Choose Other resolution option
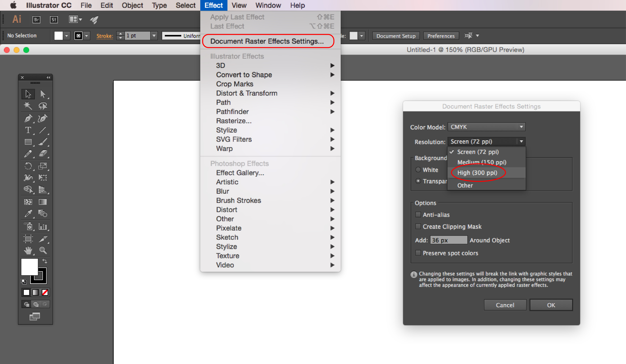 click(486, 185)
